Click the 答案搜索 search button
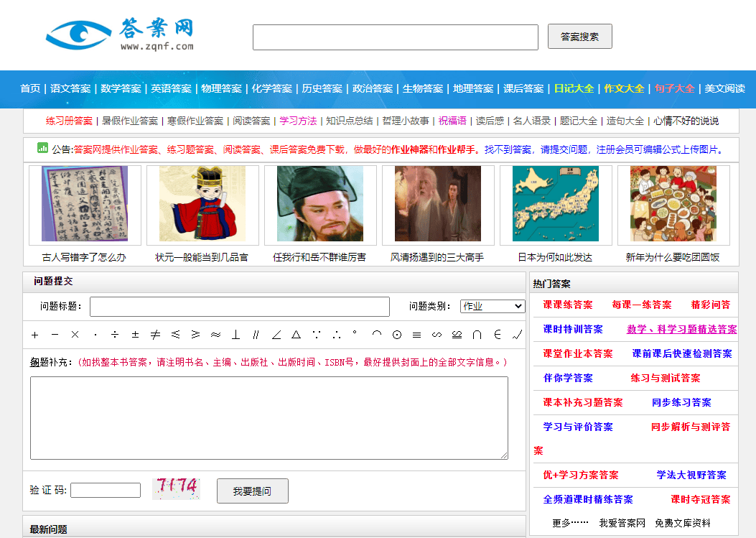 coord(579,36)
